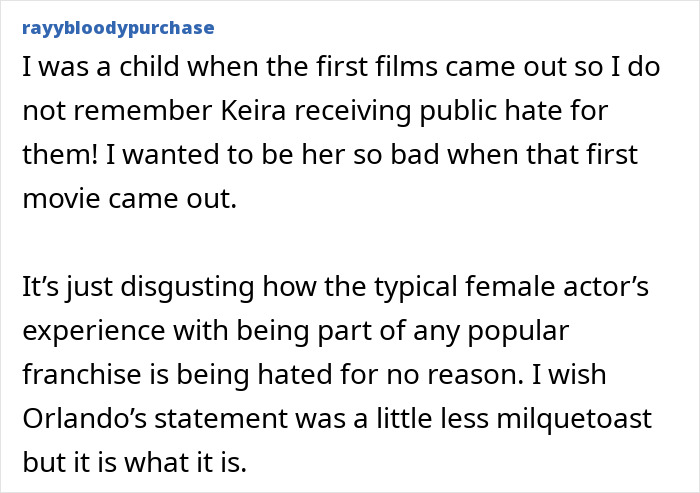This screenshot has width=700, height=493.
Task: Click the word 'popular' in the comment
Action: pyautogui.click(x=518, y=331)
